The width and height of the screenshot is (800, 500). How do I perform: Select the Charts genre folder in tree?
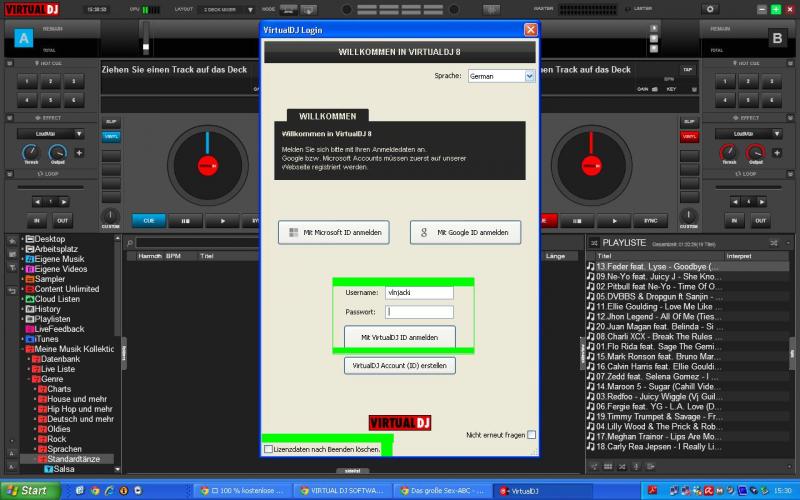coord(59,389)
